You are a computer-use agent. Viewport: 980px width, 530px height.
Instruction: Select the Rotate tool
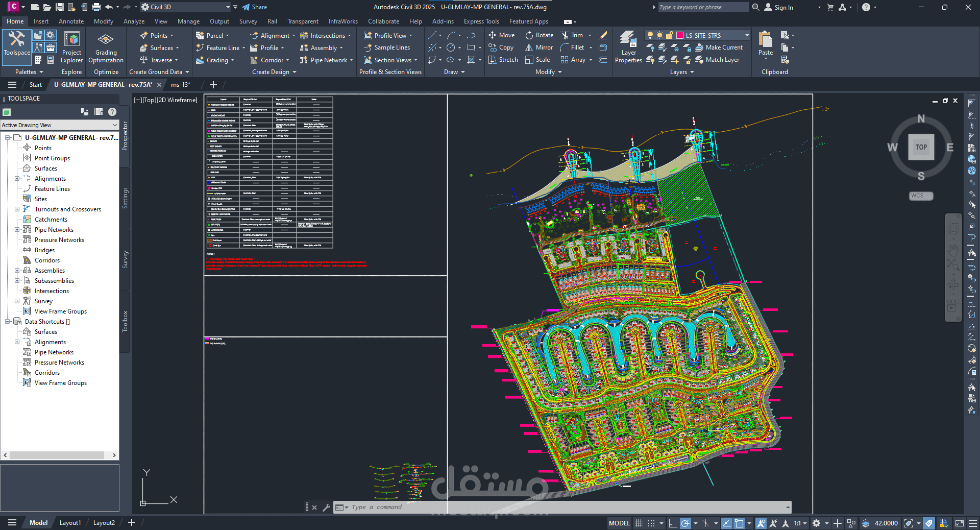pos(540,35)
